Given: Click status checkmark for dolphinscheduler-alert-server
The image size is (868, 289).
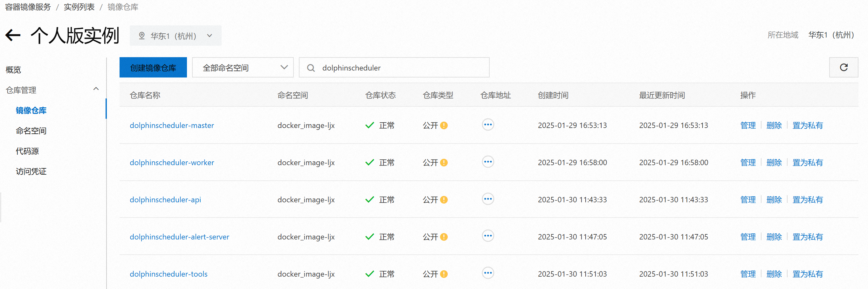Looking at the screenshot, I should (x=370, y=237).
